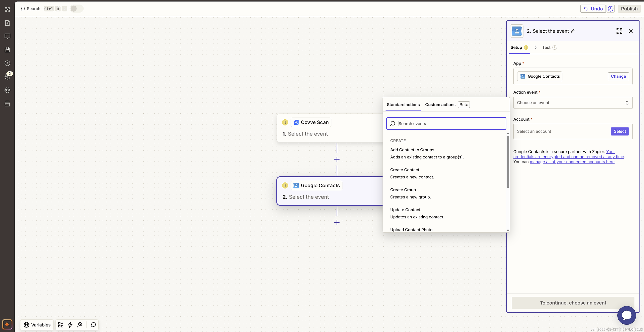Open the Action event dropdown
This screenshot has width=644, height=332.
click(573, 103)
